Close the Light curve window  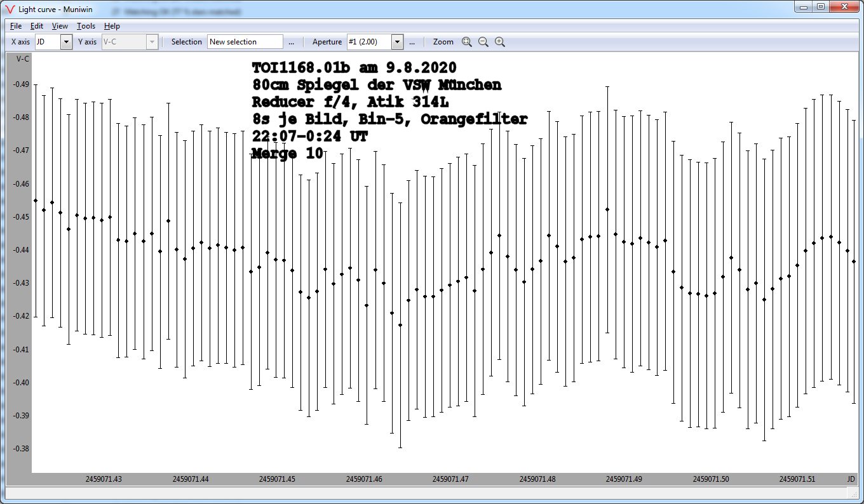tap(846, 6)
